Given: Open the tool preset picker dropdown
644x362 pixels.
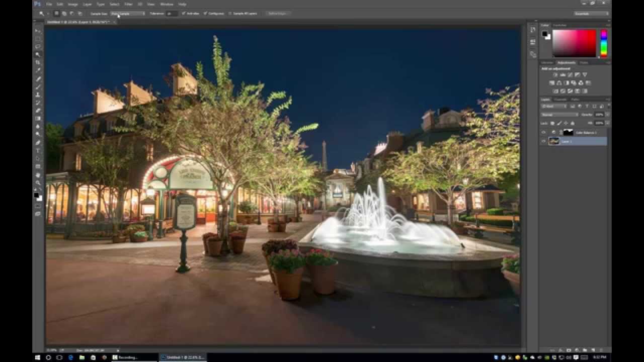Looking at the screenshot, I should [x=48, y=14].
